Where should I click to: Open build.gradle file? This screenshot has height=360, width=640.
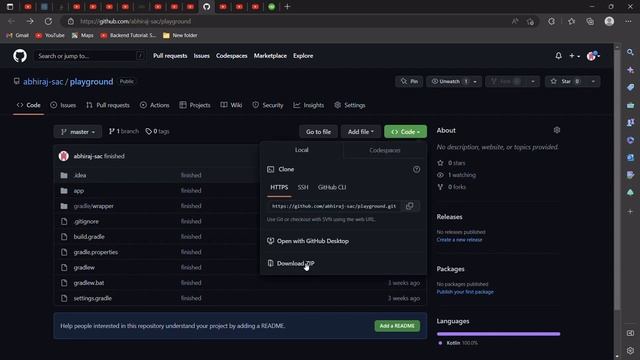[89, 237]
